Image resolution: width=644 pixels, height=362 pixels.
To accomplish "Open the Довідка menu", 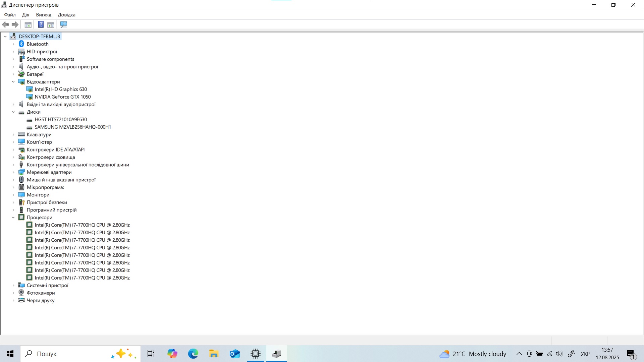I will tap(66, 15).
